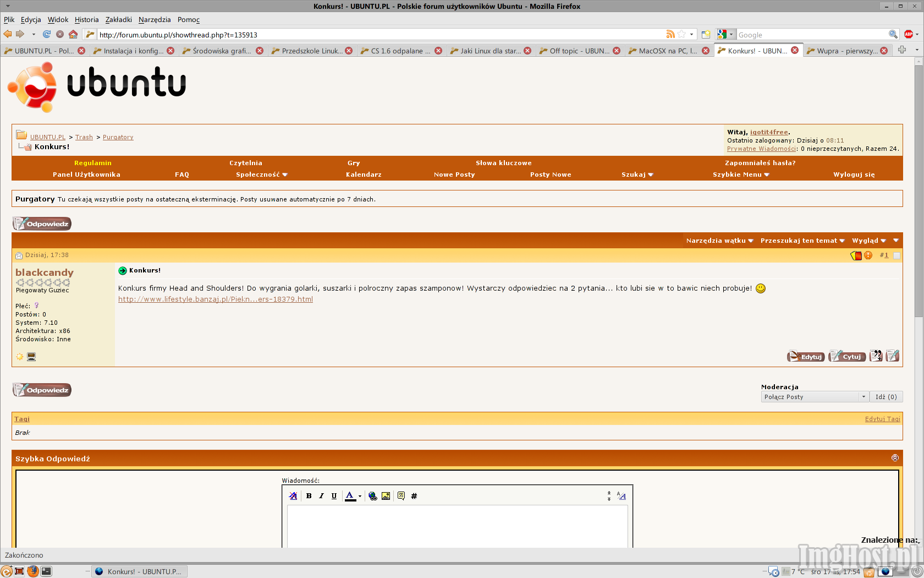
Task: Toggle italic in the quick reply editor
Action: click(322, 496)
